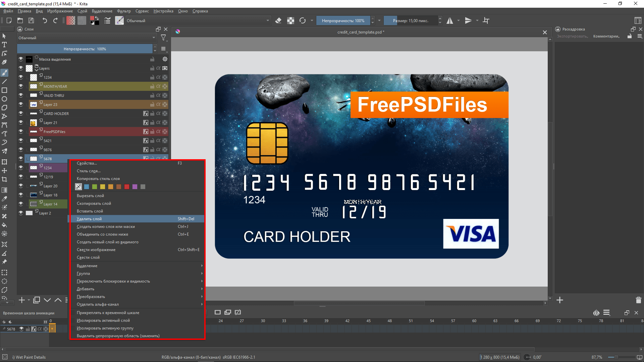Click Свести изображение option
The width and height of the screenshot is (644, 362).
click(x=96, y=250)
